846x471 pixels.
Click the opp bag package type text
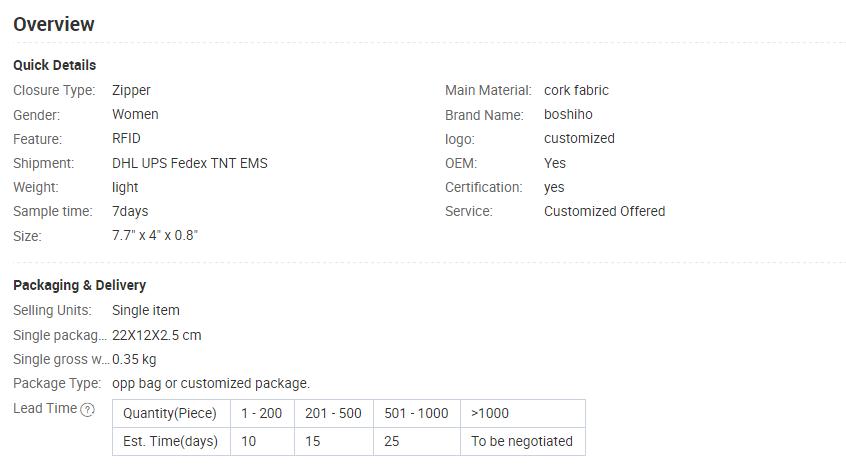click(x=211, y=384)
